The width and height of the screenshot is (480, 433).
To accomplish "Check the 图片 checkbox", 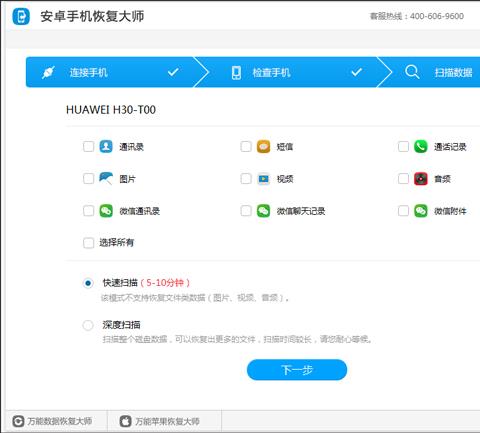I will pyautogui.click(x=88, y=179).
